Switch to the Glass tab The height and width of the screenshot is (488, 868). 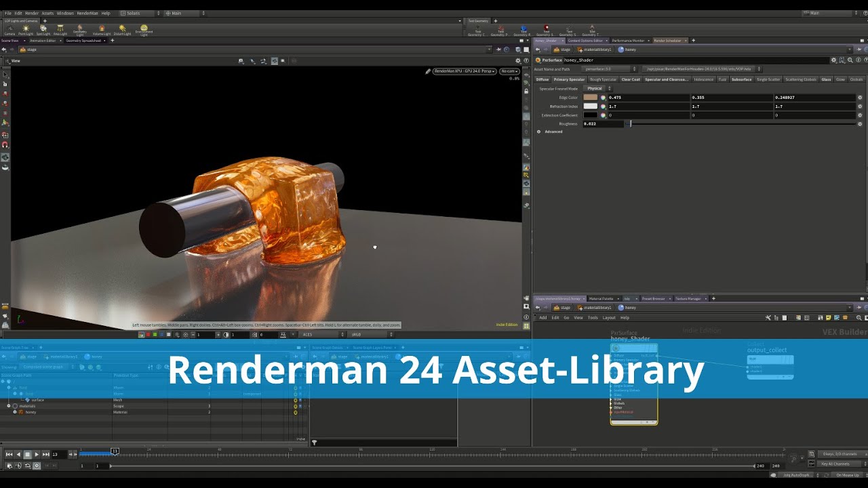coord(826,79)
